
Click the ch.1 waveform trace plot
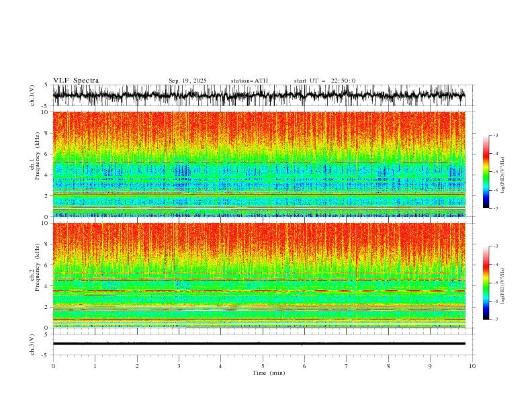259,95
